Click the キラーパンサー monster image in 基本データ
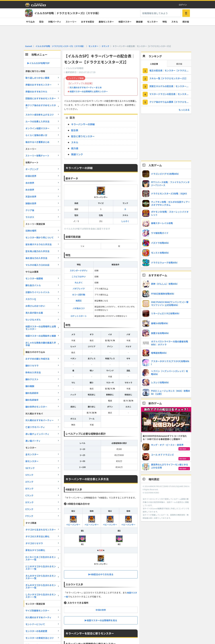 tap(101, 191)
